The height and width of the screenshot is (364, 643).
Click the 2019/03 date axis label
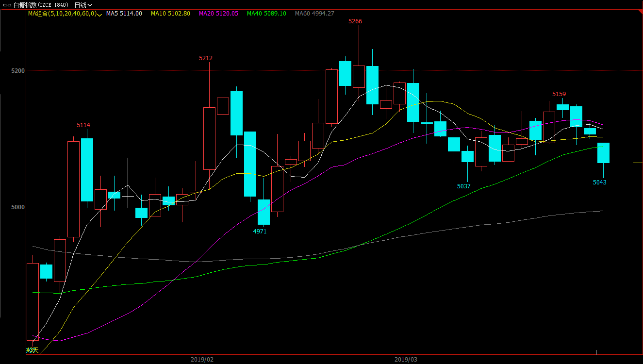406,360
